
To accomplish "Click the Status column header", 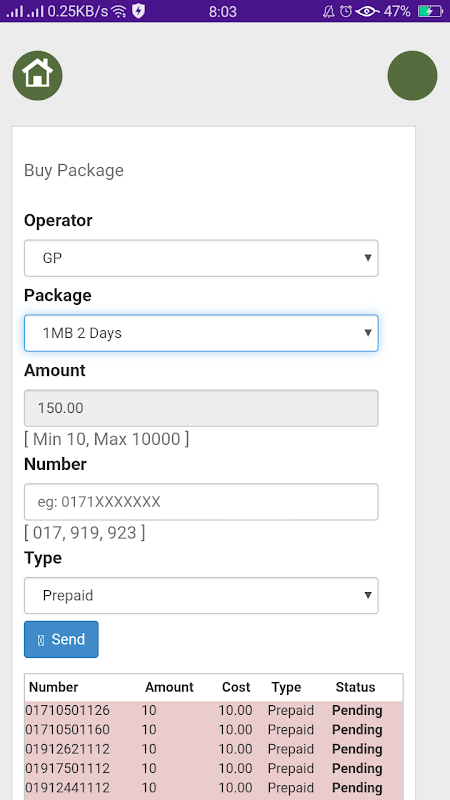I will click(356, 687).
